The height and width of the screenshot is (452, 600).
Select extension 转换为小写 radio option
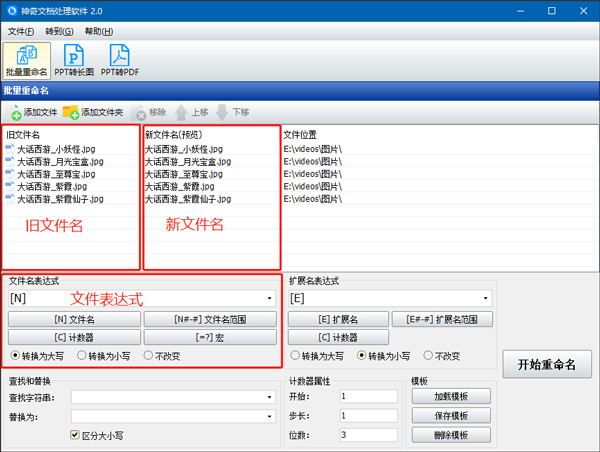361,356
